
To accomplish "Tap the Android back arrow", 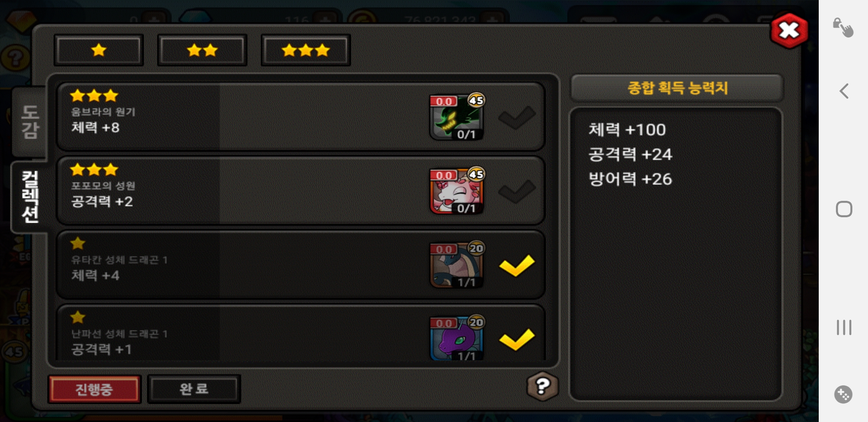I will 844,91.
